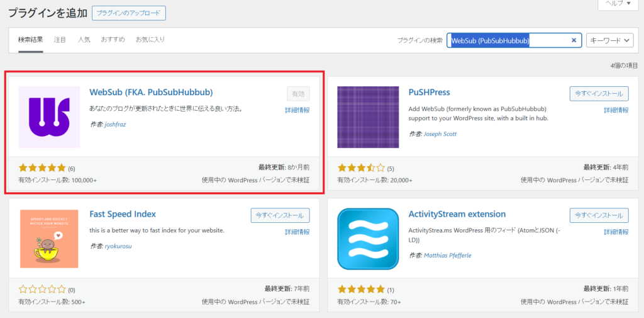Click the PuSHPress plaid plugin icon
This screenshot has height=318, width=644.
(x=368, y=117)
